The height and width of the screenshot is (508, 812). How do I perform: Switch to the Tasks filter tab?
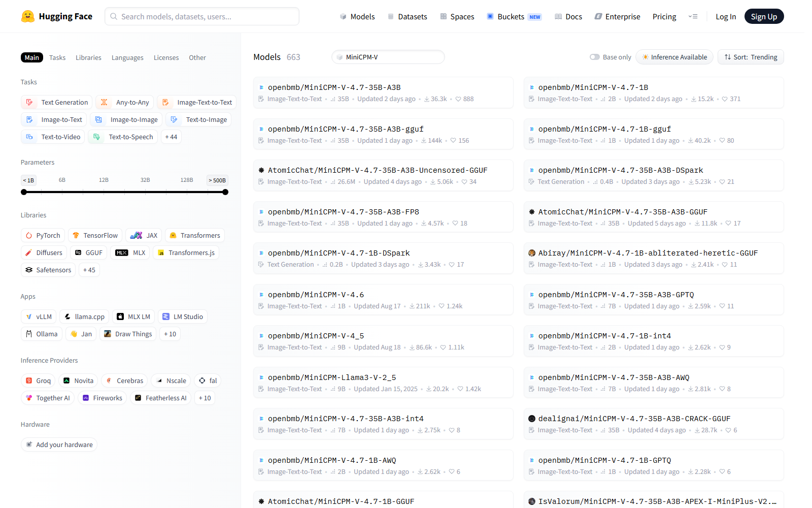[x=57, y=57]
